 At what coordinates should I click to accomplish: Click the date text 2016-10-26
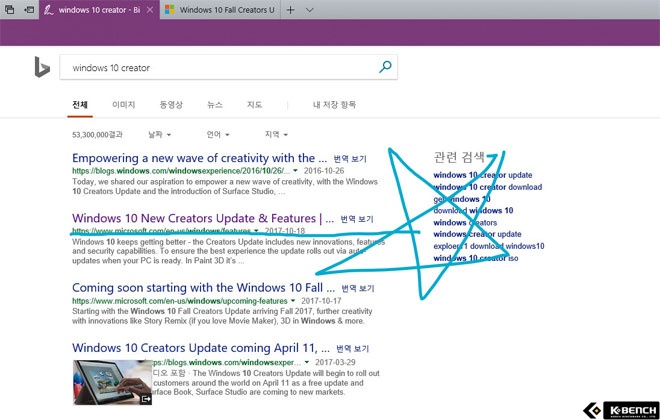pyautogui.click(x=324, y=171)
